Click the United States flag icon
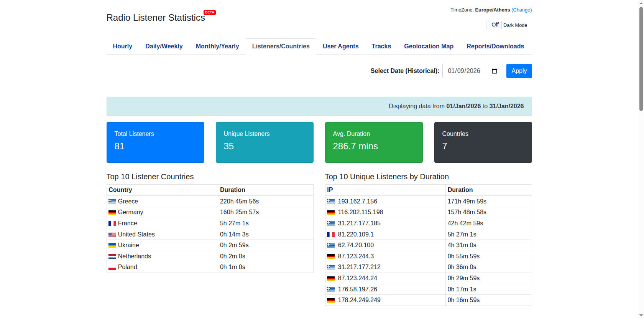The height and width of the screenshot is (319, 644). [x=112, y=235]
